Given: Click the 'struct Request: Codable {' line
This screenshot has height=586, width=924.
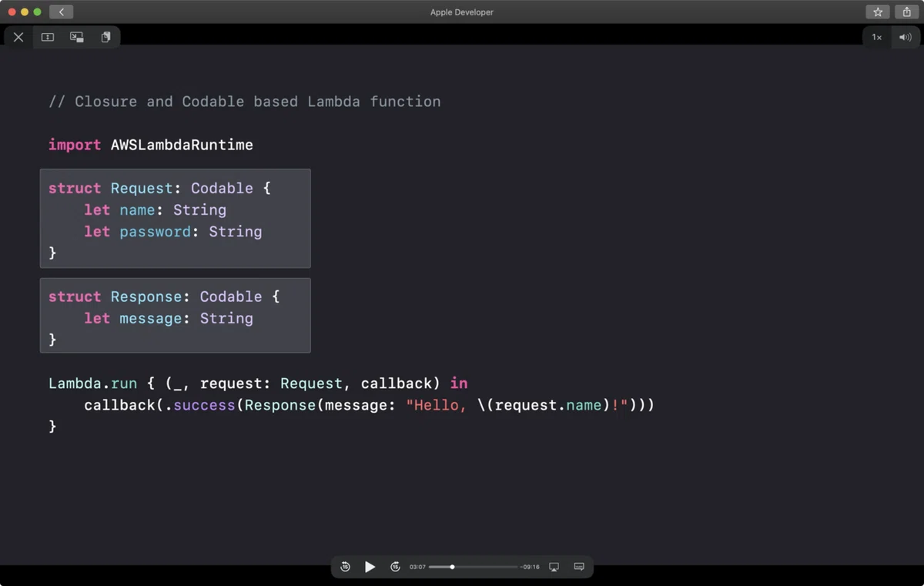Looking at the screenshot, I should pos(160,188).
